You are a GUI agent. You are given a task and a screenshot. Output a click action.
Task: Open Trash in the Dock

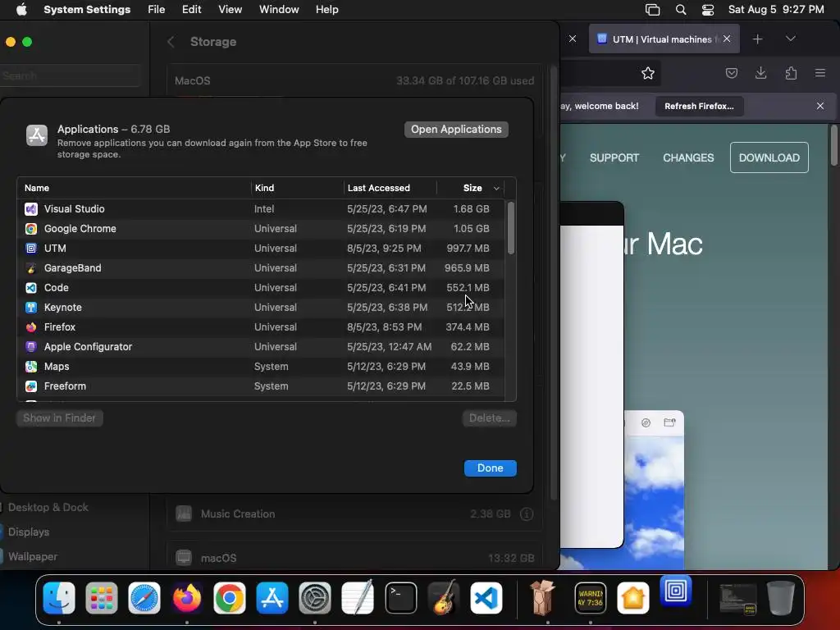click(x=781, y=598)
